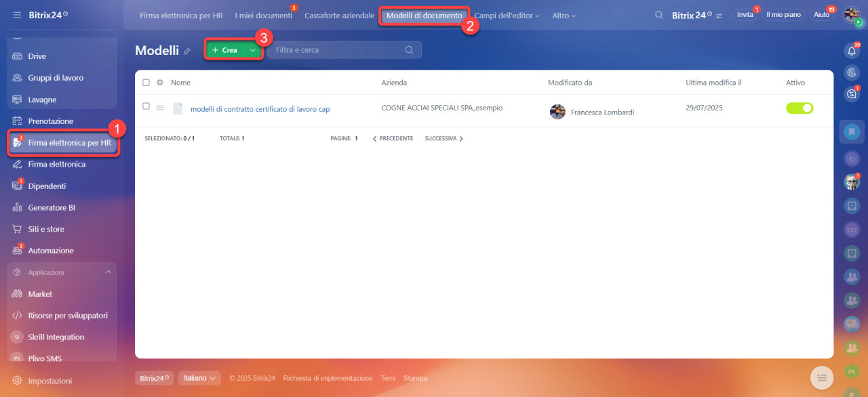Click the Bitrix24 footer button
The image size is (868, 397).
[x=154, y=378]
